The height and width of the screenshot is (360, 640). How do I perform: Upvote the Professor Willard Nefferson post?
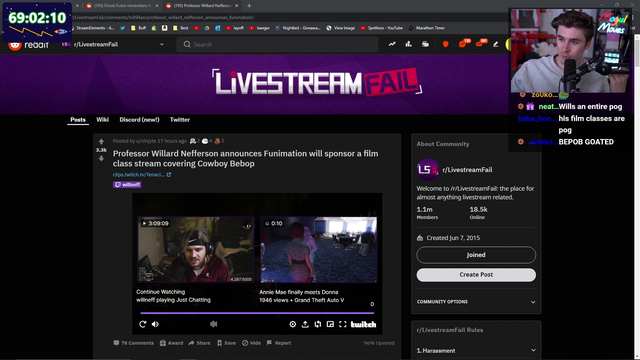pyautogui.click(x=101, y=142)
